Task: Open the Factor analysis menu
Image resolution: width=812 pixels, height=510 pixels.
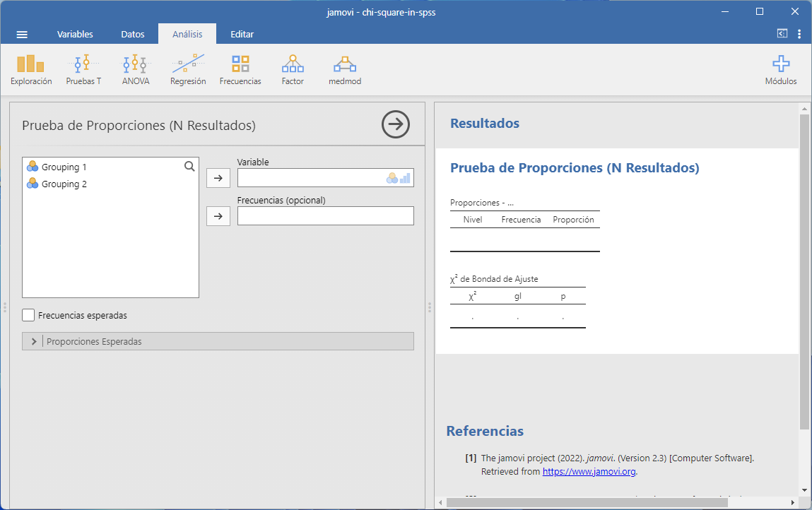Action: [x=293, y=71]
